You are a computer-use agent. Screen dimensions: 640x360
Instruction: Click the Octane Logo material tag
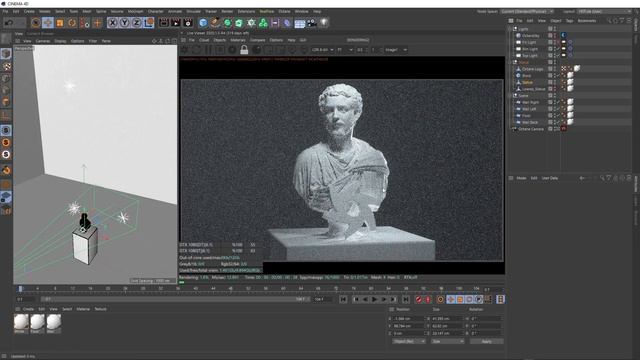[x=577, y=69]
